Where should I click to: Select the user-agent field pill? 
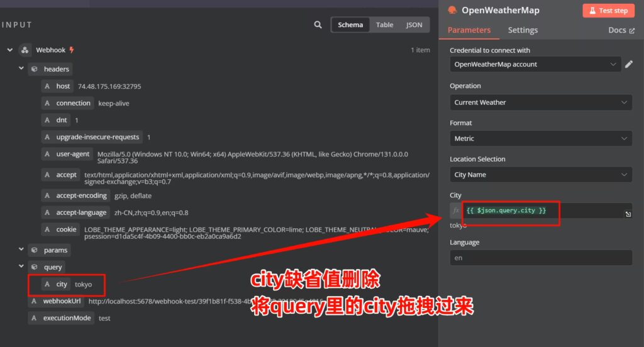67,154
